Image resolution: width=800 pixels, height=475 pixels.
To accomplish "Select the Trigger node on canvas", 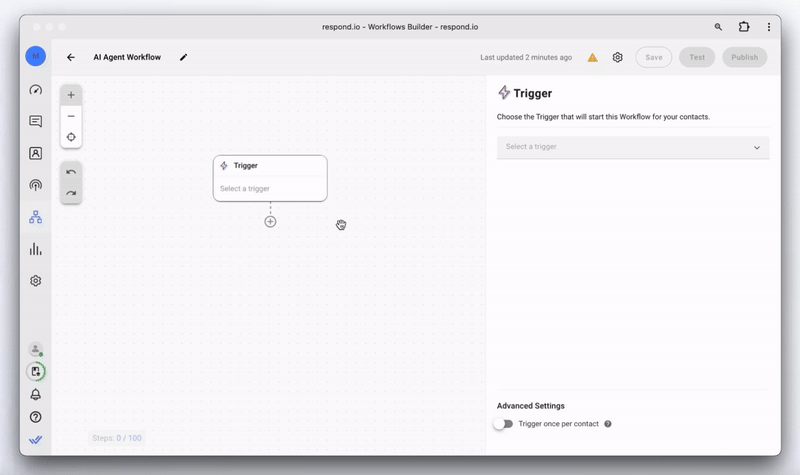I will pyautogui.click(x=270, y=177).
